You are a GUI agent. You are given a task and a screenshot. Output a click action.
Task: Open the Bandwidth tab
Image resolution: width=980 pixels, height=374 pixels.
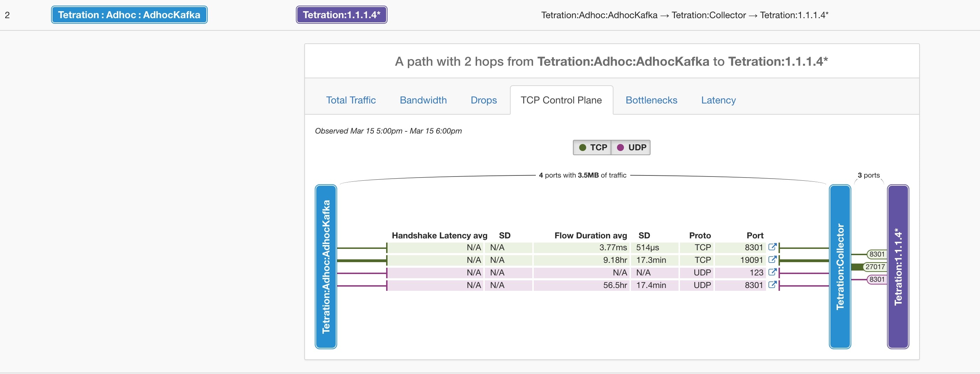(423, 100)
